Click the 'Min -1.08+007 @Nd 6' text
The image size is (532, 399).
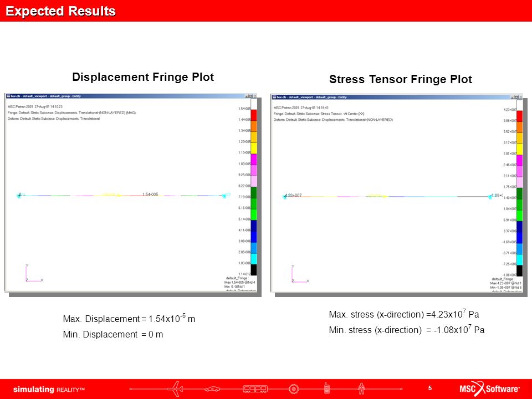[506, 288]
